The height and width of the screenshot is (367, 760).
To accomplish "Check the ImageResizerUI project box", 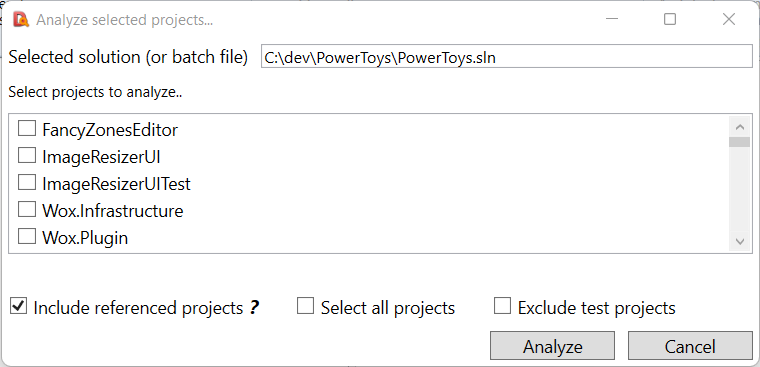I will (x=27, y=156).
